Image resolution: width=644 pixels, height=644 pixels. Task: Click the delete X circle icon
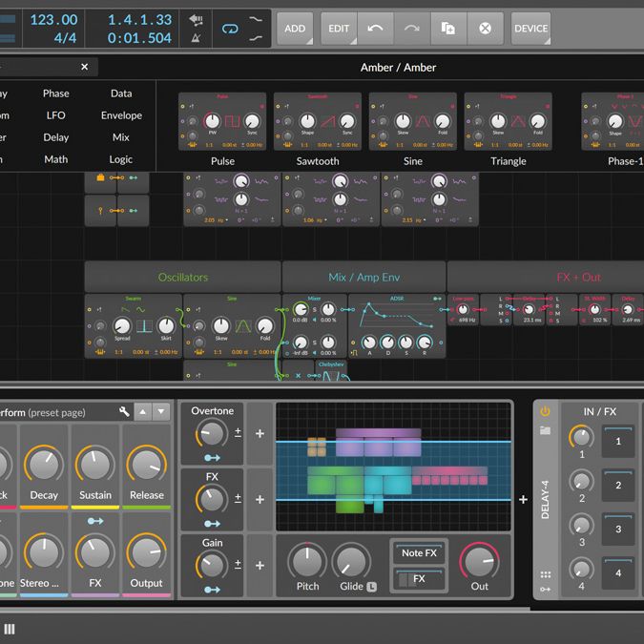tap(485, 29)
